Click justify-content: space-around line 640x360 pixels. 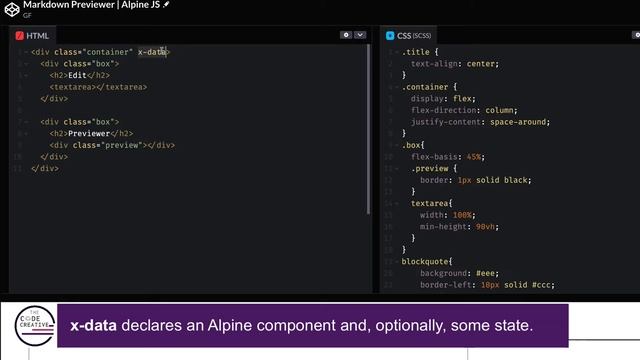[480, 122]
